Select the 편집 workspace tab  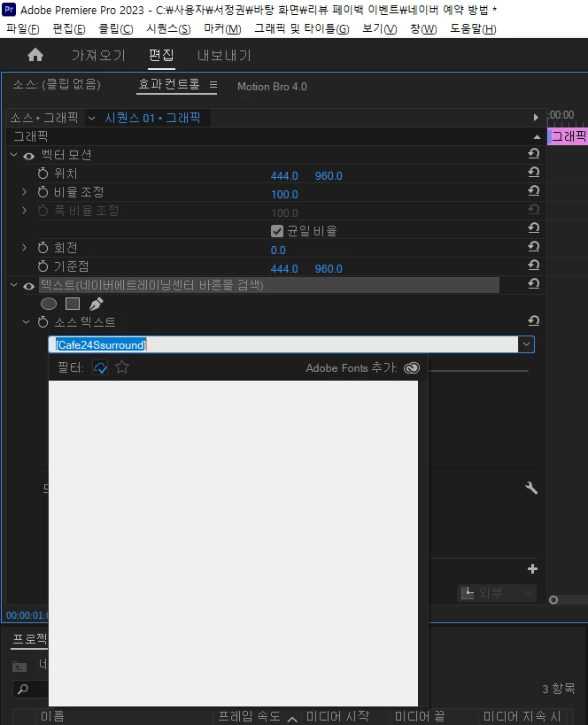click(x=161, y=56)
